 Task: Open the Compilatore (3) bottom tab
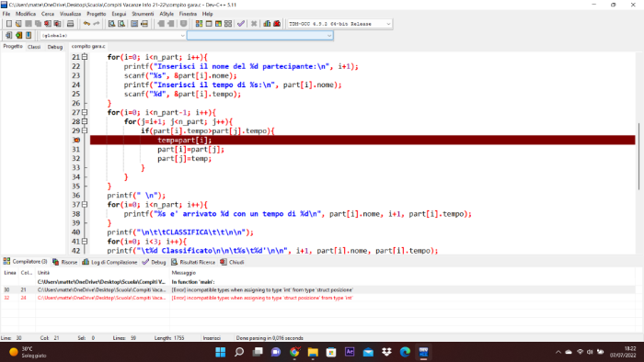(25, 262)
